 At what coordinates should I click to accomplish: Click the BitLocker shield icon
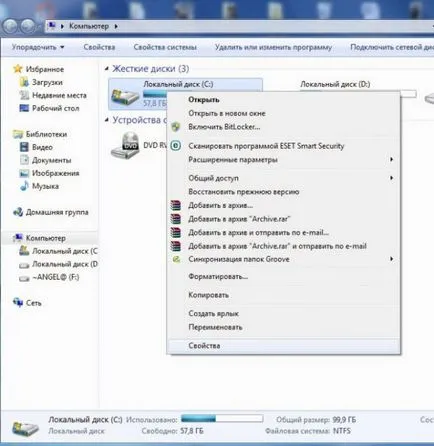(x=176, y=127)
